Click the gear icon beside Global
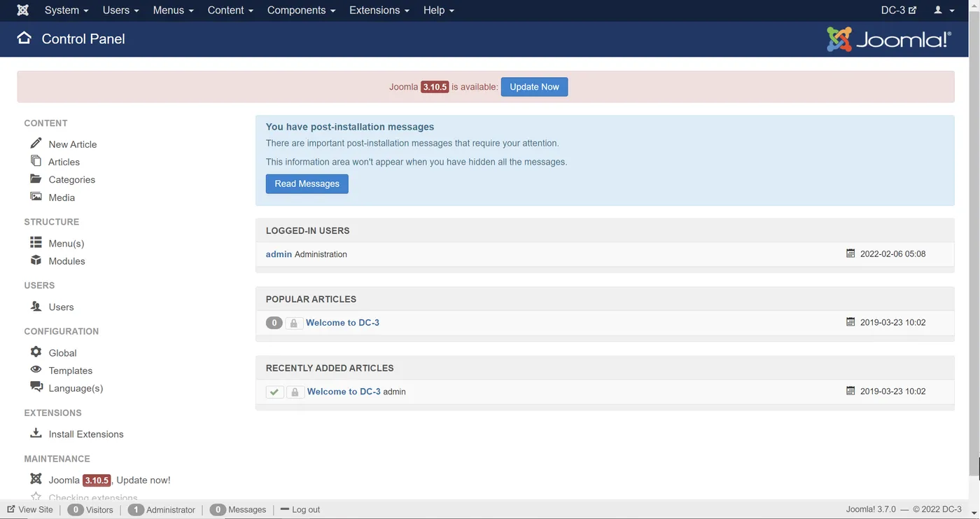Viewport: 980px width, 519px height. tap(36, 352)
